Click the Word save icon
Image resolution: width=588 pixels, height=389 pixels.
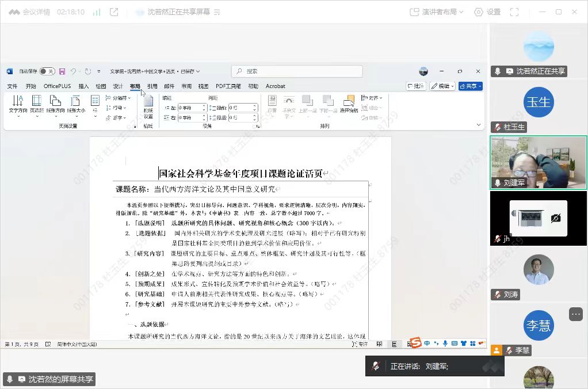62,71
